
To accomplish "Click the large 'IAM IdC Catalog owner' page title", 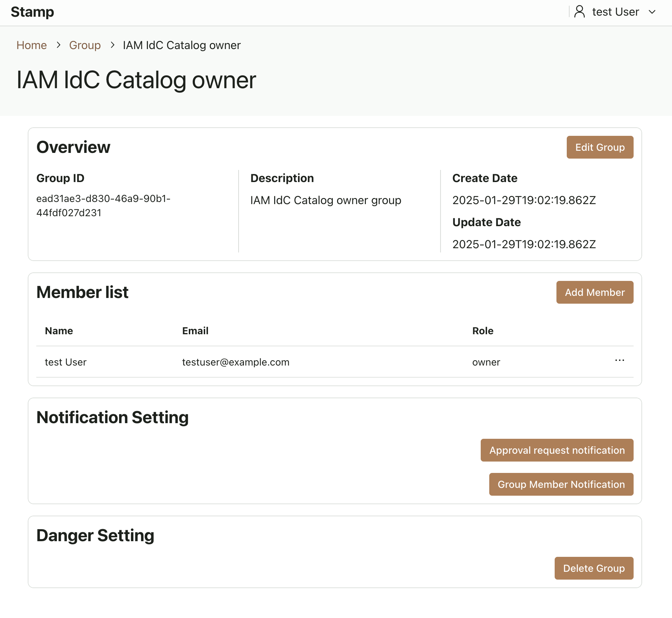I will [x=136, y=80].
